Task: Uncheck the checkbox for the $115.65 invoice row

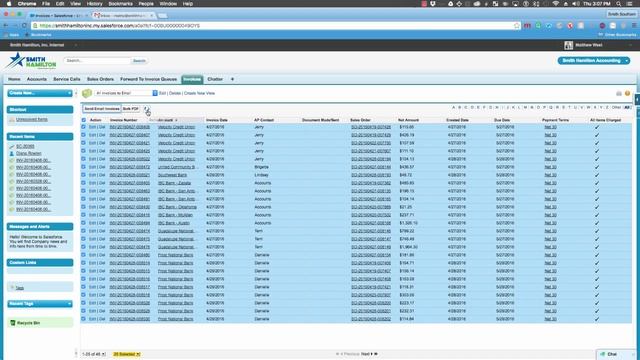Action: [84, 127]
